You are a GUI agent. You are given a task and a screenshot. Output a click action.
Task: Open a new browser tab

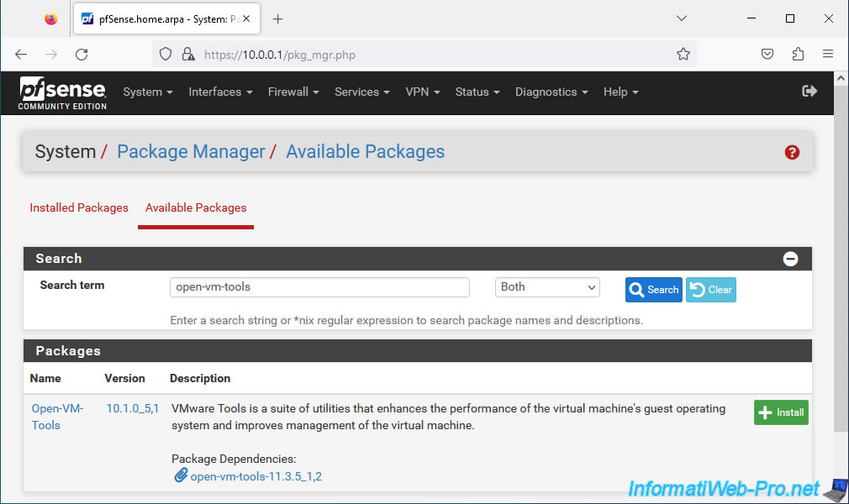point(277,19)
